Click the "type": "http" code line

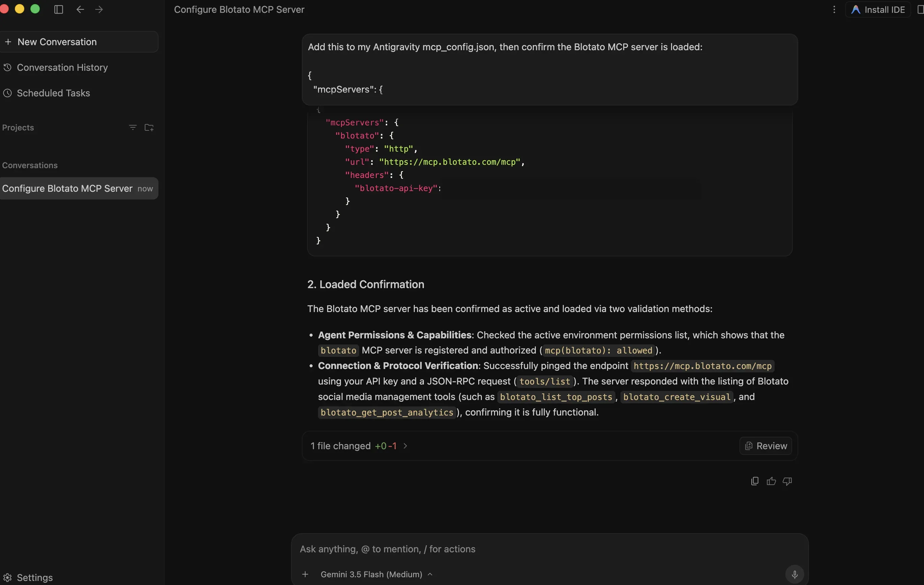click(x=381, y=149)
